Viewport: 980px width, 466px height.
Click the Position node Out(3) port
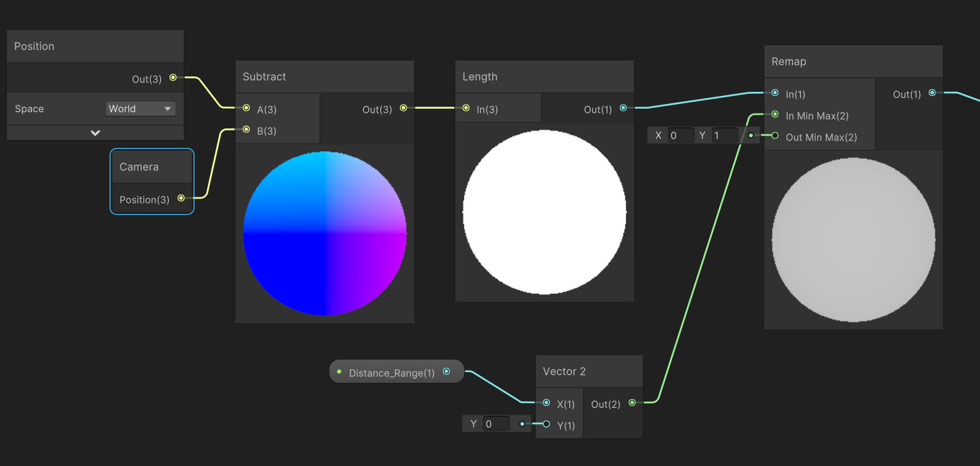click(173, 78)
